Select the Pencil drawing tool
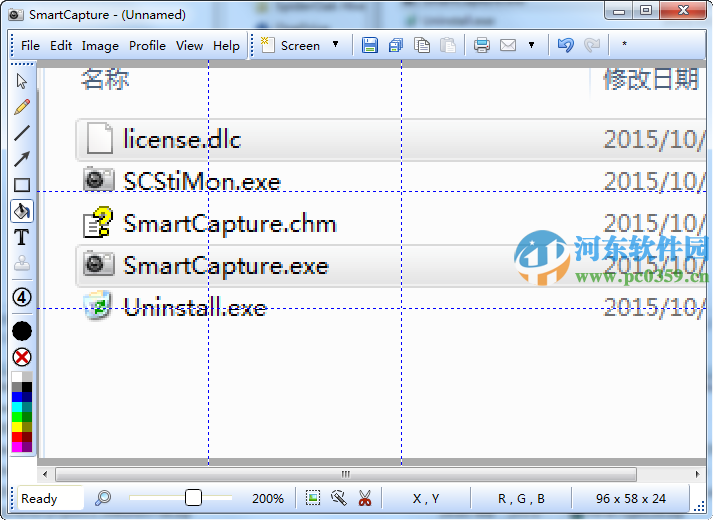Screen dimensions: 714x521 point(22,107)
